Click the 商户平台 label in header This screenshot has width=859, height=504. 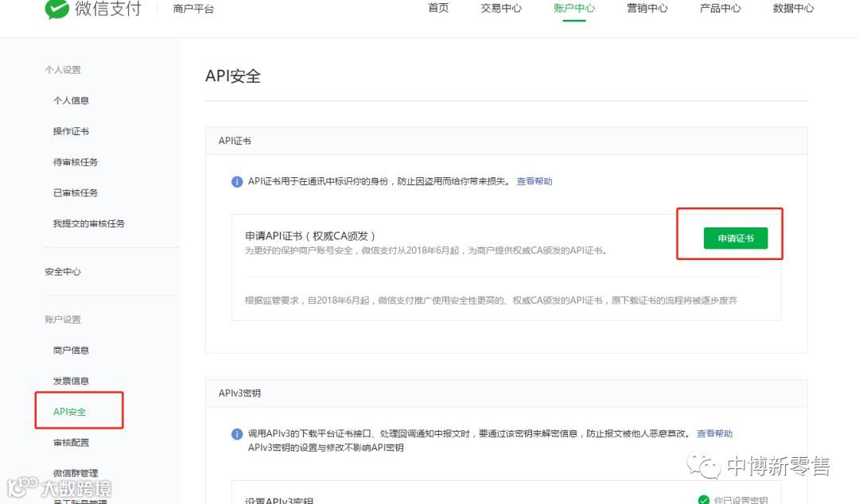[x=193, y=9]
